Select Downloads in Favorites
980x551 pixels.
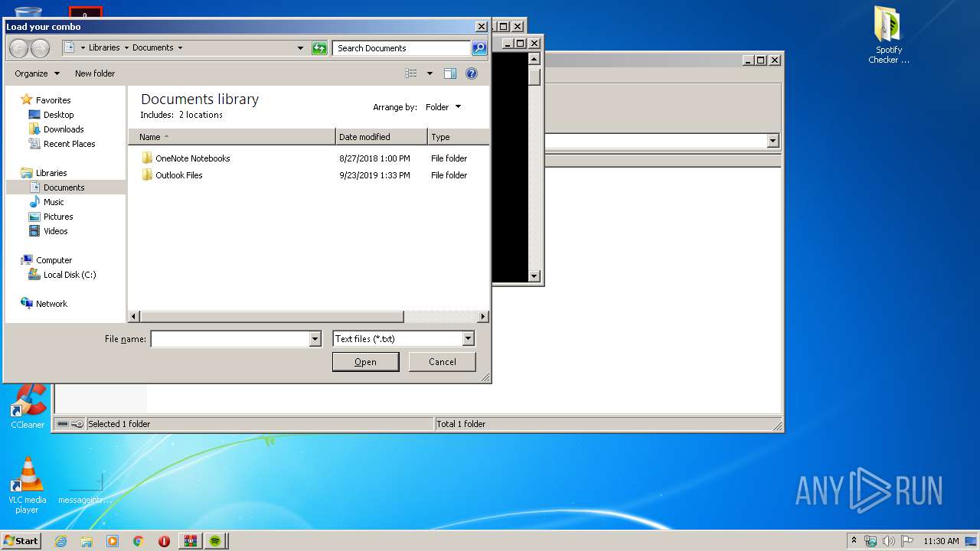pyautogui.click(x=64, y=129)
